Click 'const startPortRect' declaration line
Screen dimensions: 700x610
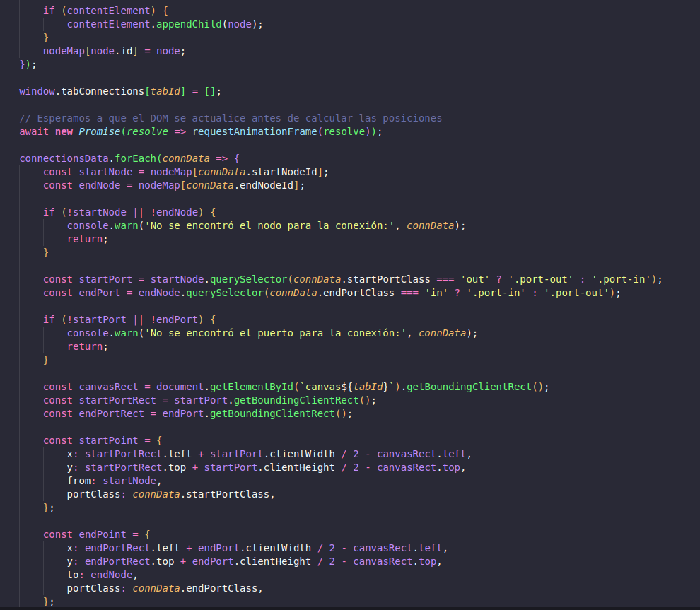tap(210, 400)
